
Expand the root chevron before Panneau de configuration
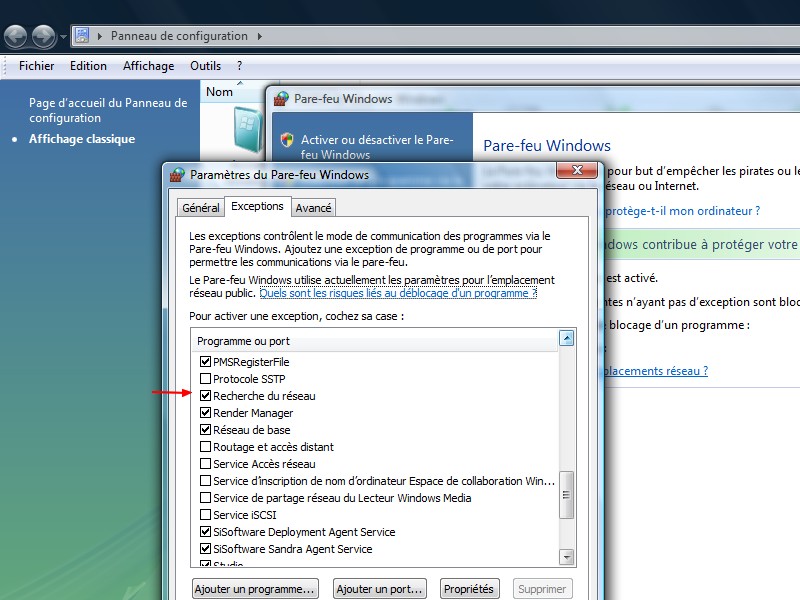100,36
